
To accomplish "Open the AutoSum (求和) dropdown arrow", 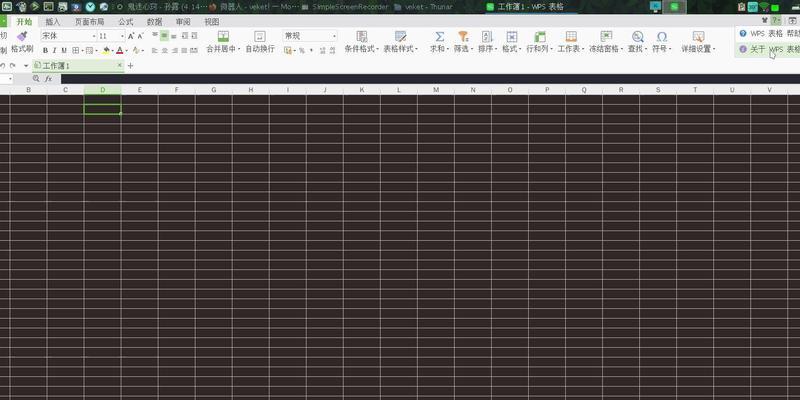I will click(447, 49).
